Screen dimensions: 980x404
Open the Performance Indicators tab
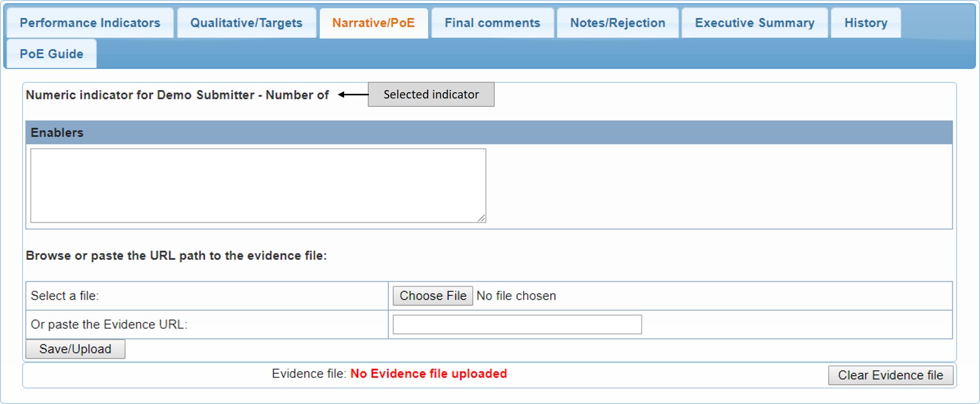[90, 23]
